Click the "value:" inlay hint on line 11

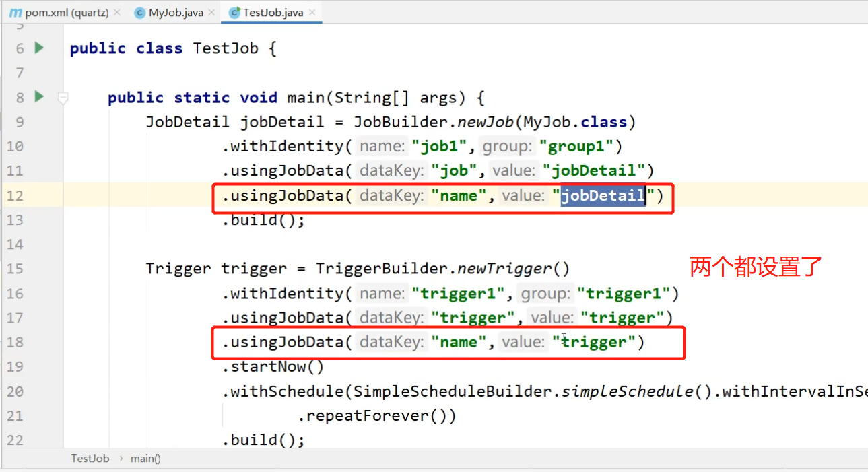(515, 170)
